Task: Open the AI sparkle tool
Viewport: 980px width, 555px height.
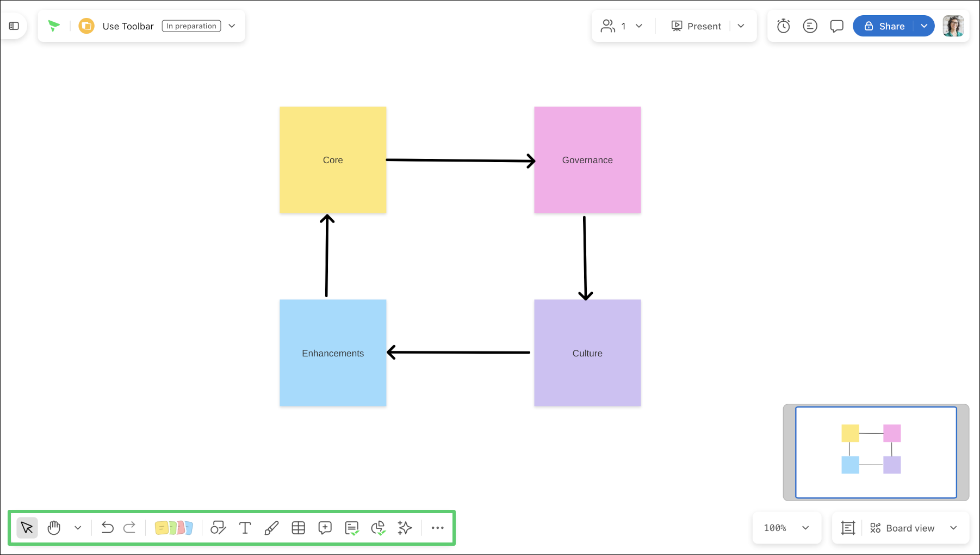Action: tap(405, 528)
